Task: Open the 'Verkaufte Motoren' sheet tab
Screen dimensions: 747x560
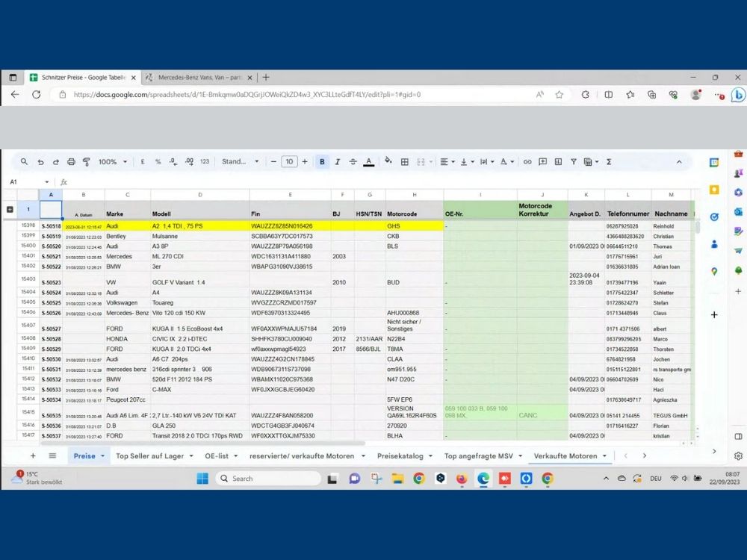Action: pyautogui.click(x=565, y=455)
